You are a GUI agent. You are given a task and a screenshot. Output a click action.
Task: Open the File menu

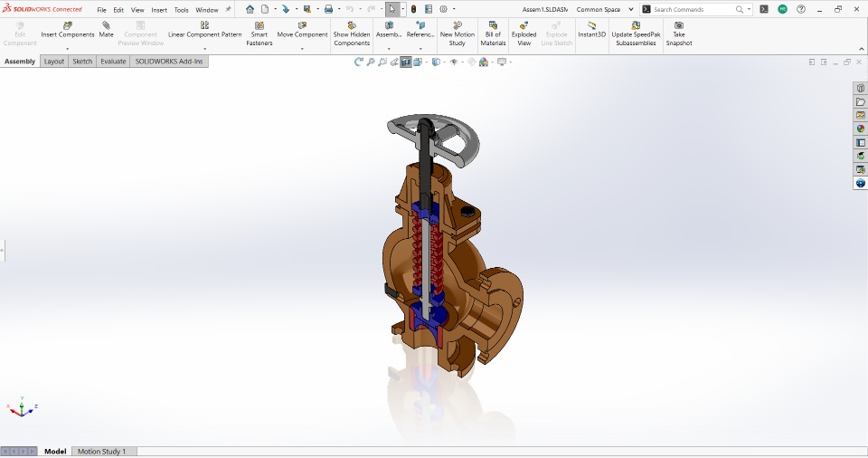(x=102, y=9)
